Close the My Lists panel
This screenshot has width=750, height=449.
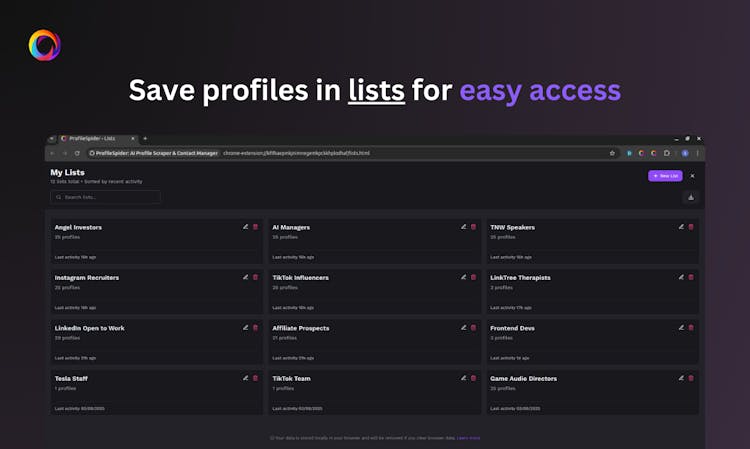pyautogui.click(x=692, y=176)
